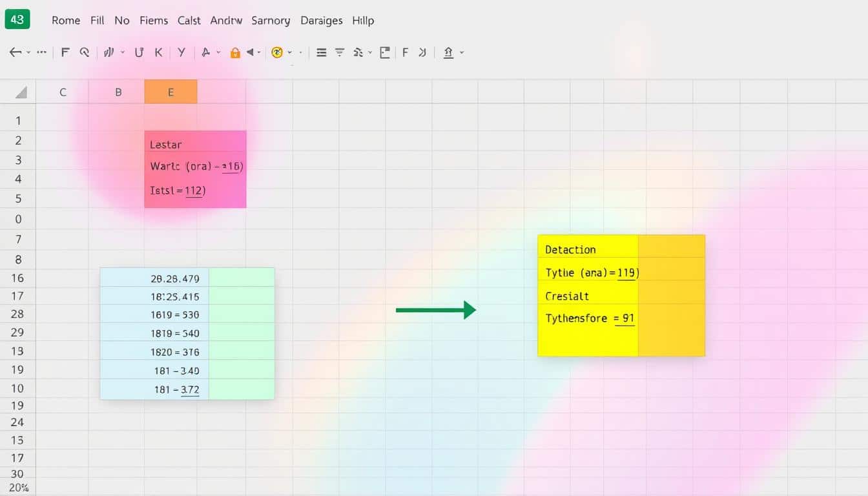This screenshot has width=868, height=496.
Task: Expand the dropdown beside the back arrow
Action: tap(28, 53)
